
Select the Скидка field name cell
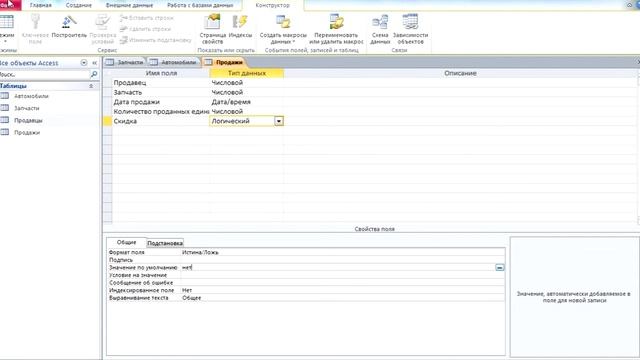pos(161,121)
